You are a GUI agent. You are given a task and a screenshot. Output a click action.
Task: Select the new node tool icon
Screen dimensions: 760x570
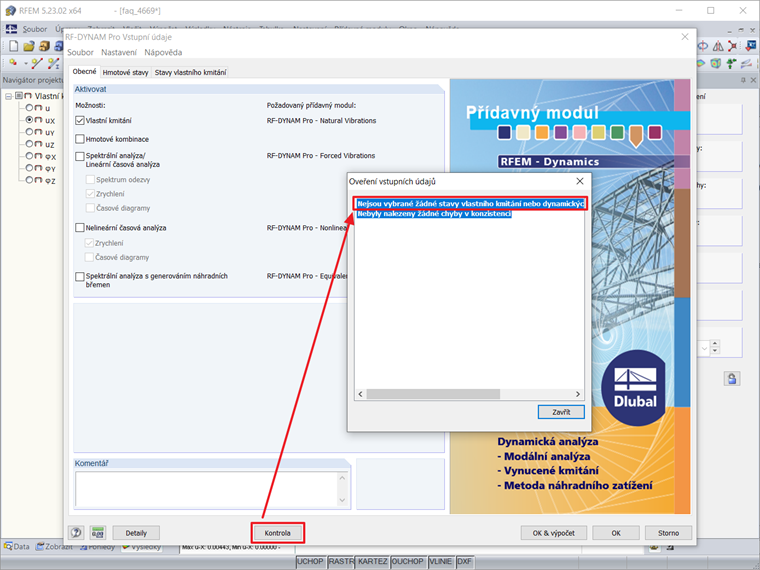[x=14, y=63]
